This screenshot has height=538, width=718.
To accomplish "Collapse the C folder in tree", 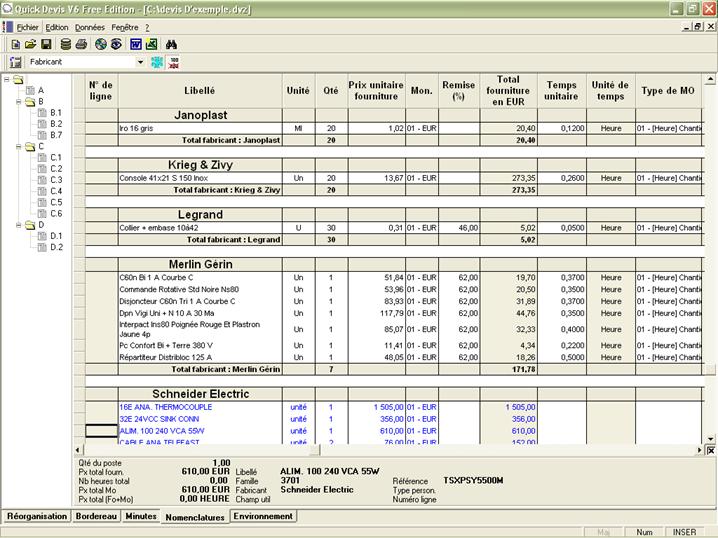I will click(x=17, y=146).
